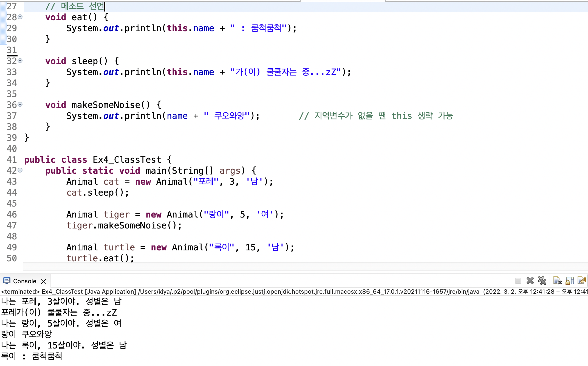The height and width of the screenshot is (366, 588).
Task: Click the Terminate stop button in Console
Action: pyautogui.click(x=518, y=281)
